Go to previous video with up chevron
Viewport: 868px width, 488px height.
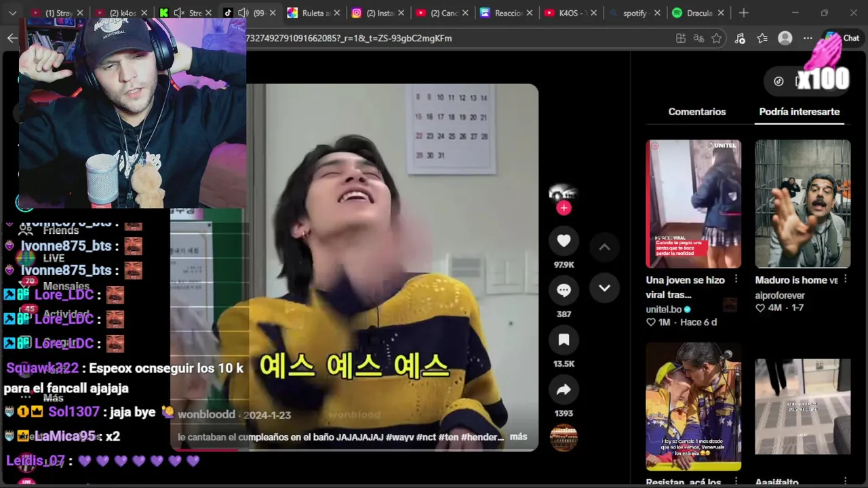point(604,247)
